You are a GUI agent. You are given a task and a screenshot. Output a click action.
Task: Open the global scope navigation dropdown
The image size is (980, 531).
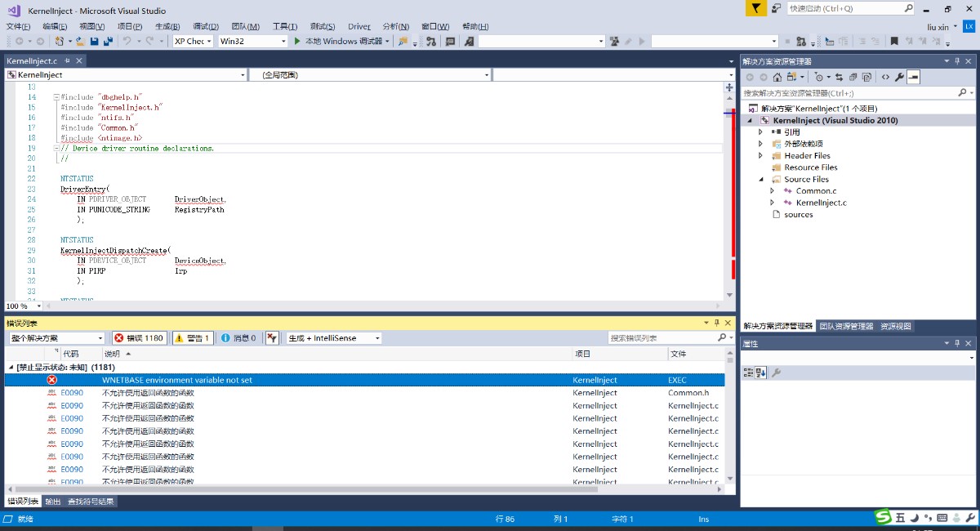pyautogui.click(x=370, y=74)
